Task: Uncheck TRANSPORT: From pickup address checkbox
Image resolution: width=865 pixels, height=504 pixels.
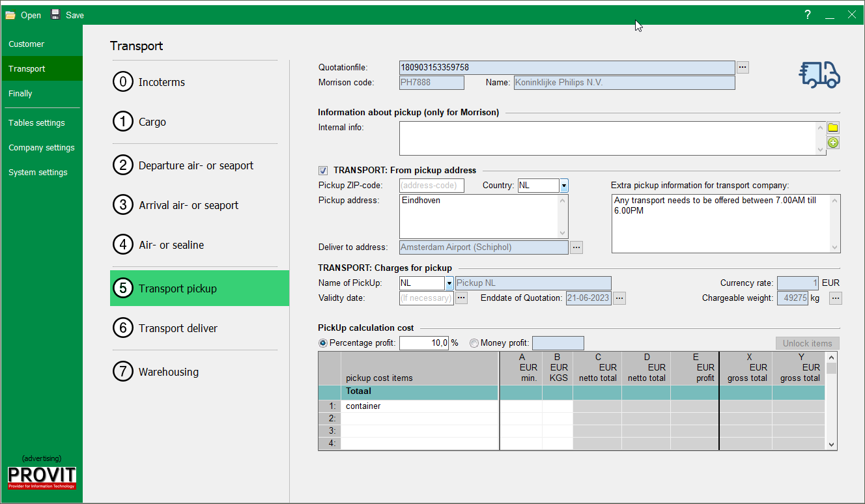Action: coord(323,171)
